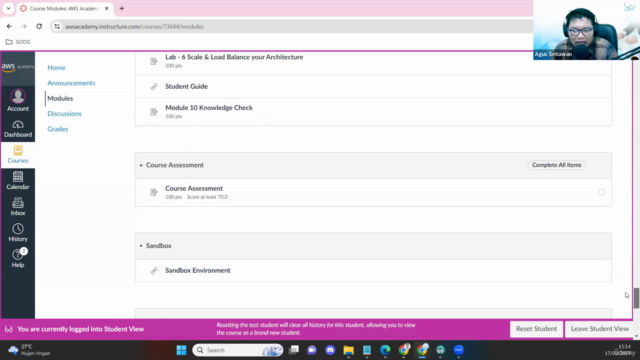The height and width of the screenshot is (360, 640).
Task: Open Lab 6 Scale & Load Balance link
Action: pos(234,57)
